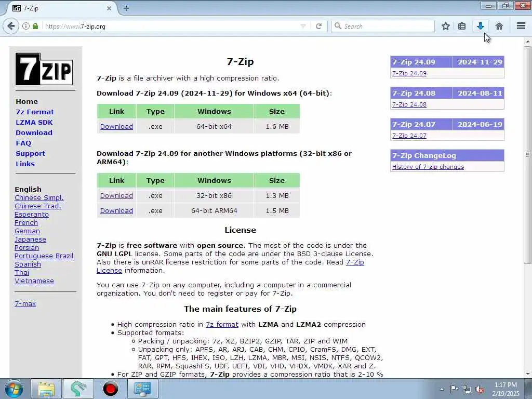Open new tab with plus button

[126, 8]
